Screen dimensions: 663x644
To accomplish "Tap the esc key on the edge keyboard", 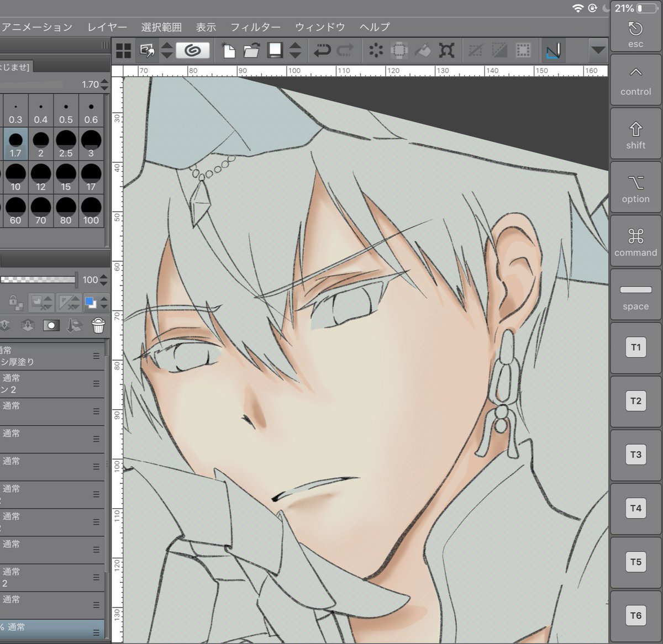I will pyautogui.click(x=635, y=35).
